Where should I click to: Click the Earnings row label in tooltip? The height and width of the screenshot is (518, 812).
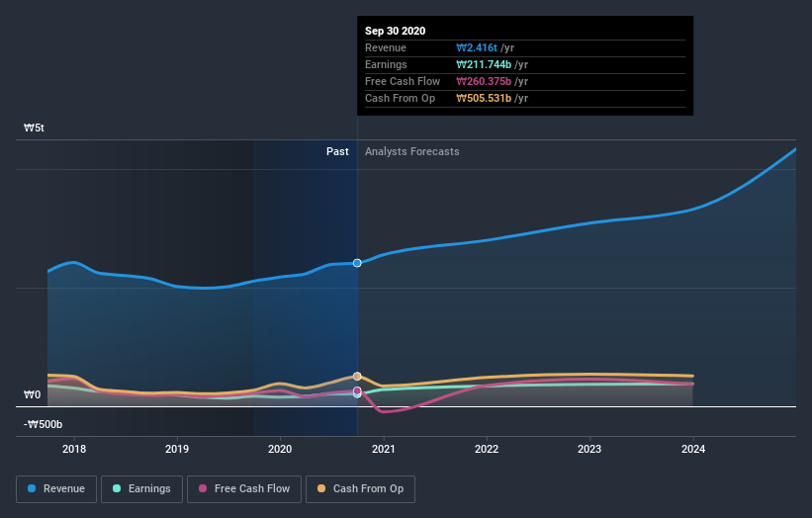point(387,64)
